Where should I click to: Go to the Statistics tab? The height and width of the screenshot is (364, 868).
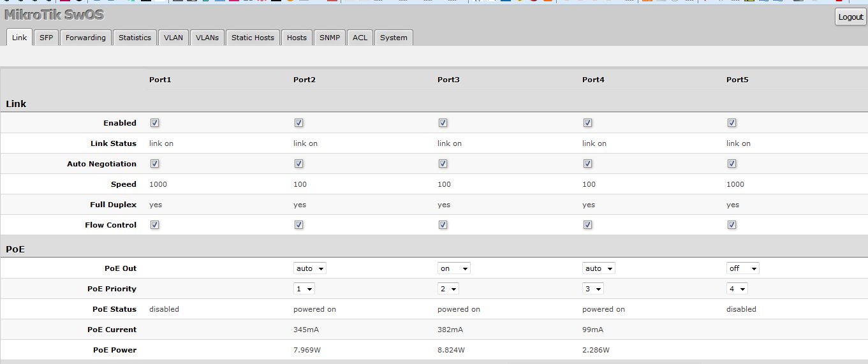pyautogui.click(x=135, y=38)
